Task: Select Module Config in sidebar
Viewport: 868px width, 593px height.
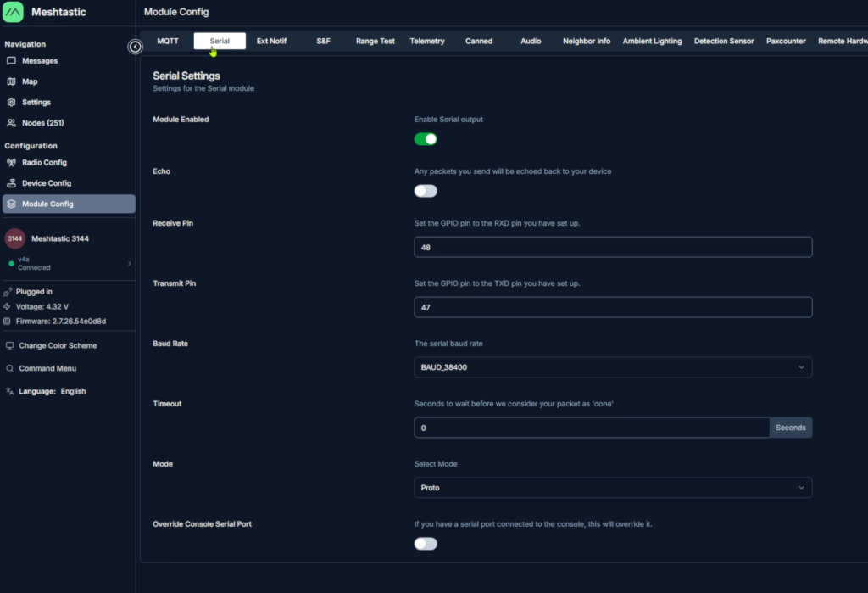Action: 69,204
